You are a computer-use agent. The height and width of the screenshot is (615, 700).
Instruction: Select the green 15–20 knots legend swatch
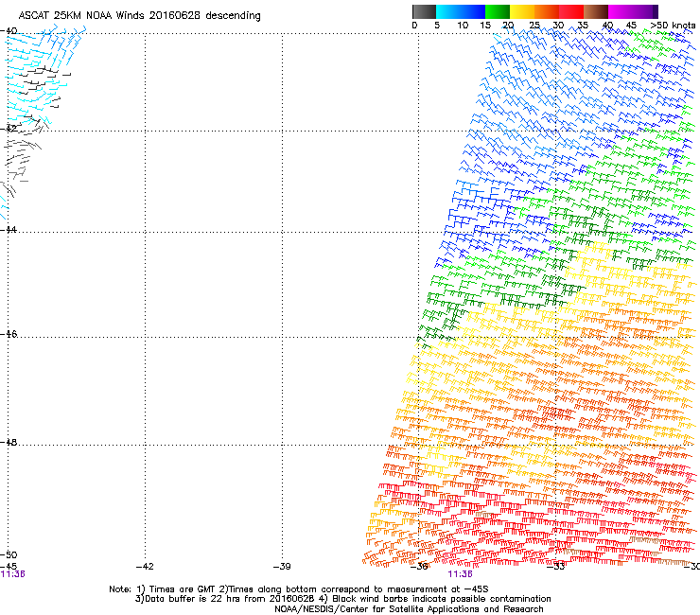point(498,11)
